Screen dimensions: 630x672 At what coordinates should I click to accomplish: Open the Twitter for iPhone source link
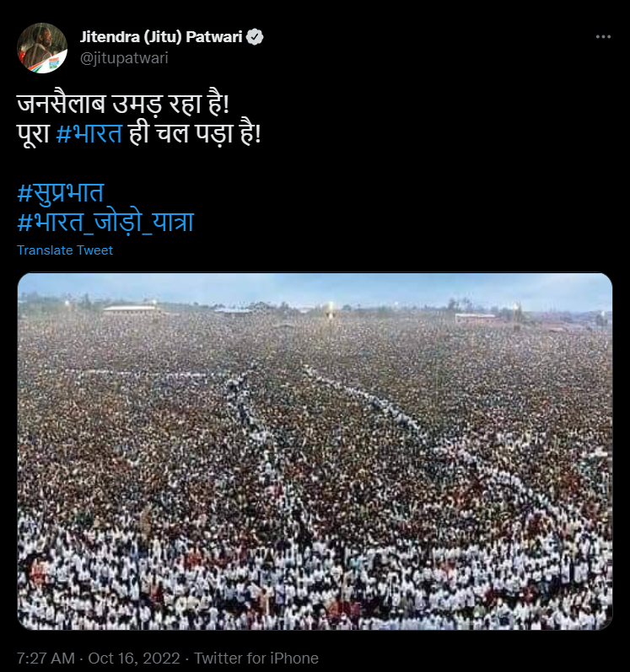pyautogui.click(x=256, y=658)
